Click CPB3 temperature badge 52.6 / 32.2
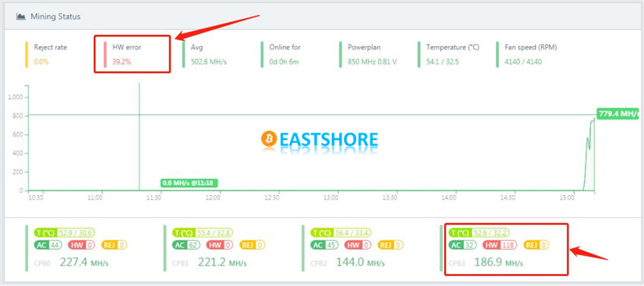The image size is (644, 286). point(480,233)
